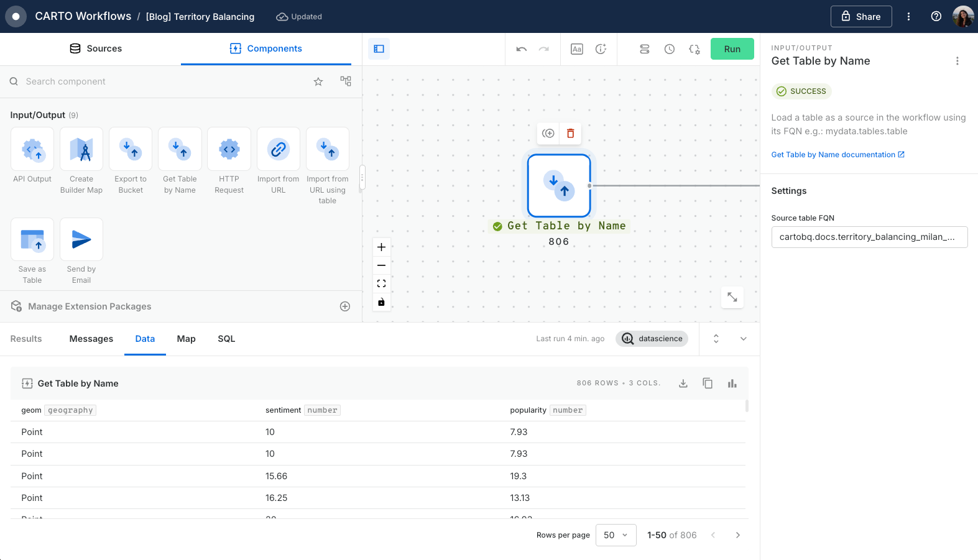Click the zoom in plus button
978x560 pixels.
point(381,247)
